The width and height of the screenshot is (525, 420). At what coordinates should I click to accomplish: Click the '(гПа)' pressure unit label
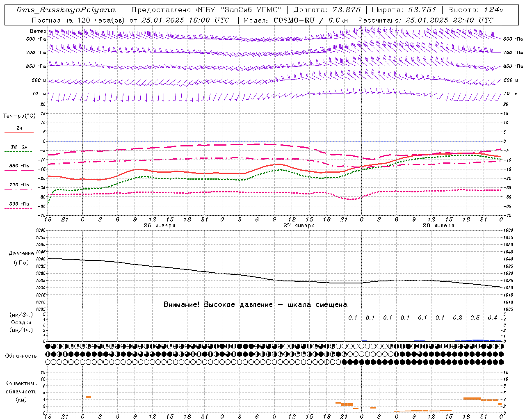[x=21, y=263]
